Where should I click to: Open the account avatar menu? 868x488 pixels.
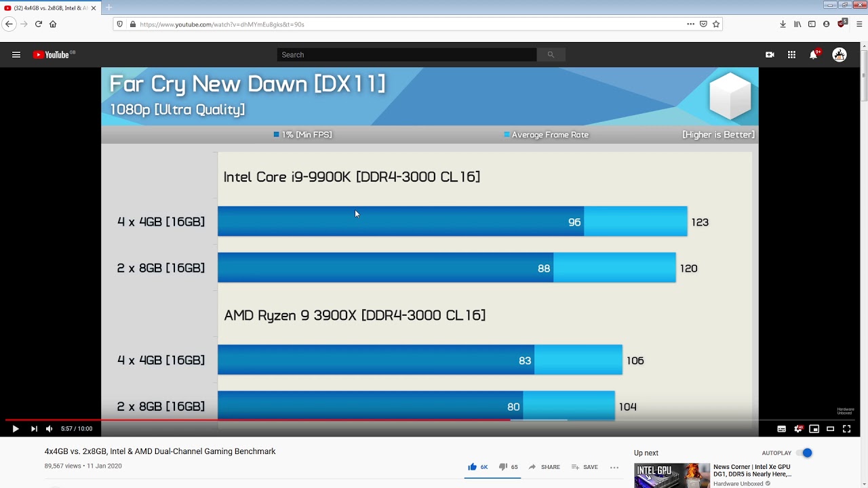pyautogui.click(x=840, y=55)
